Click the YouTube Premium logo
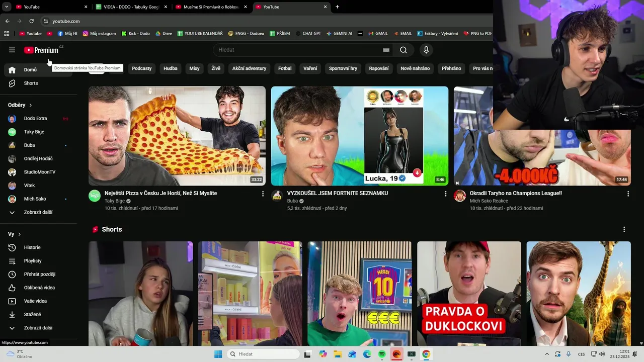This screenshot has height=362, width=644. tap(41, 50)
